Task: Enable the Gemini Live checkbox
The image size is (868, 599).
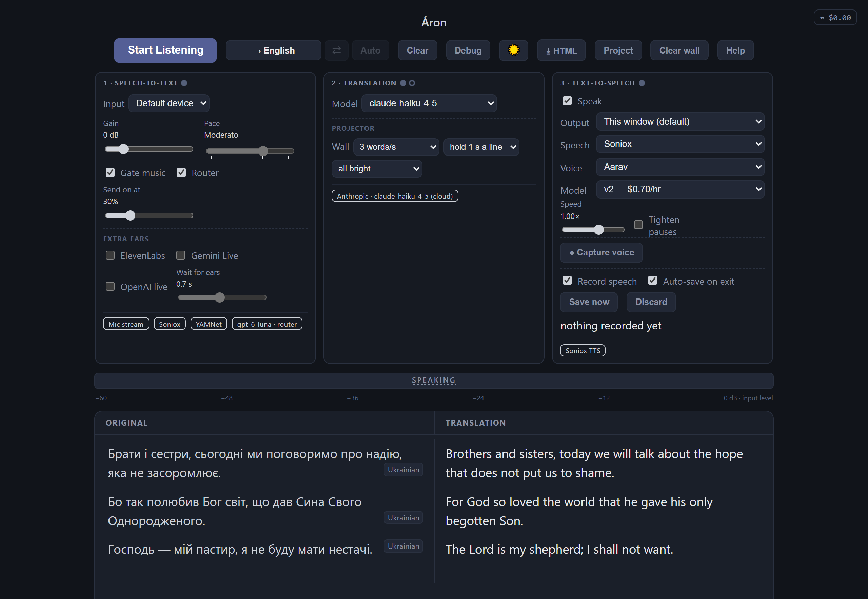Action: click(181, 255)
